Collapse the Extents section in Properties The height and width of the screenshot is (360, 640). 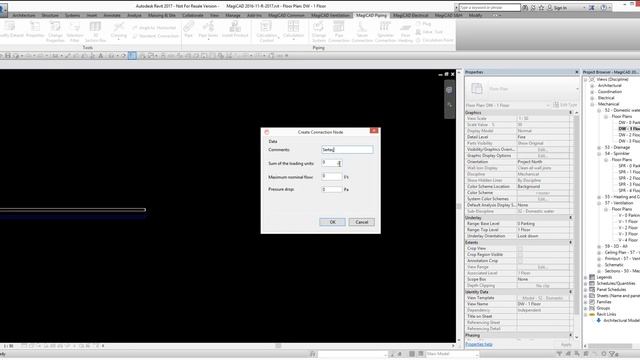(x=571, y=242)
